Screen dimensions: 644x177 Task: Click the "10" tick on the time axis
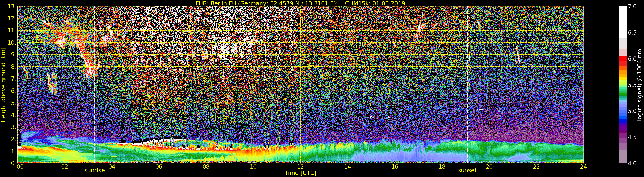(x=253, y=166)
